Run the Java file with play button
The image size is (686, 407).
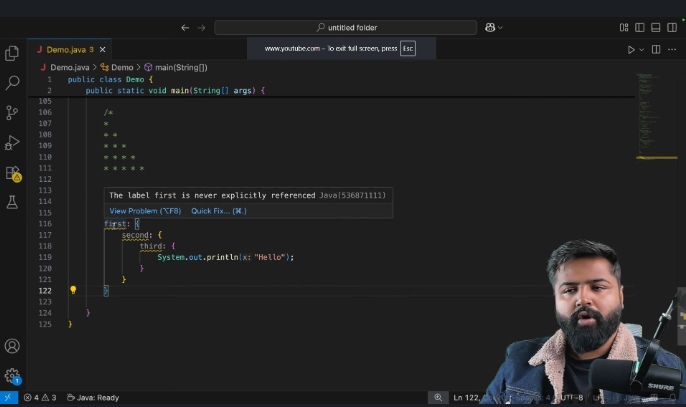pos(631,50)
